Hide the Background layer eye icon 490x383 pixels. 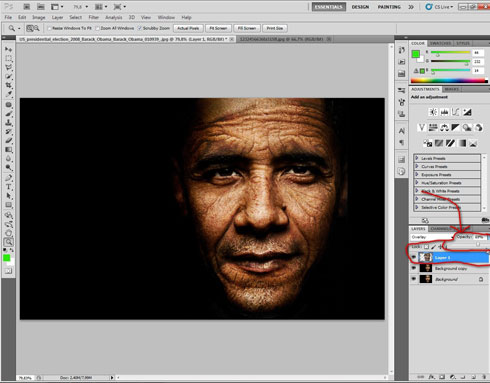click(x=414, y=279)
